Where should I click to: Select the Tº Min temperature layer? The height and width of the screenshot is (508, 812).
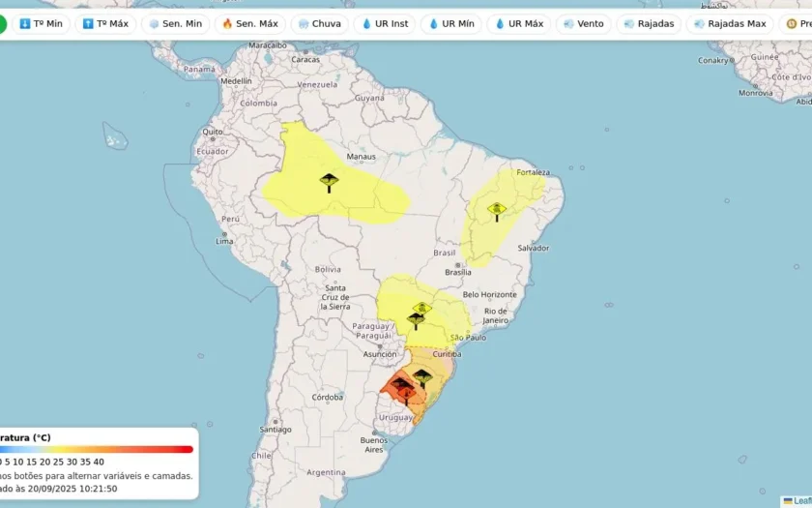41,24
